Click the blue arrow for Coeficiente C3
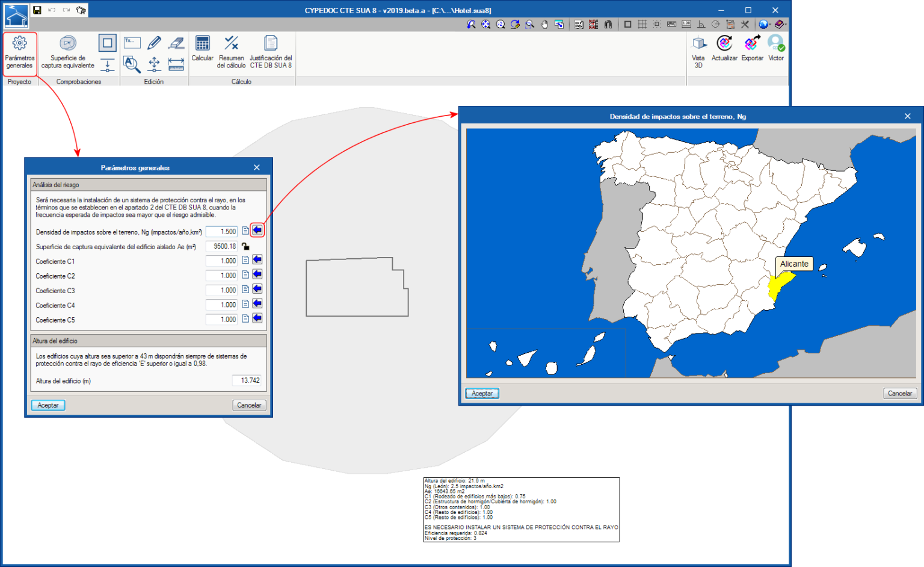Viewport: 924px width, 567px height. coord(257,290)
